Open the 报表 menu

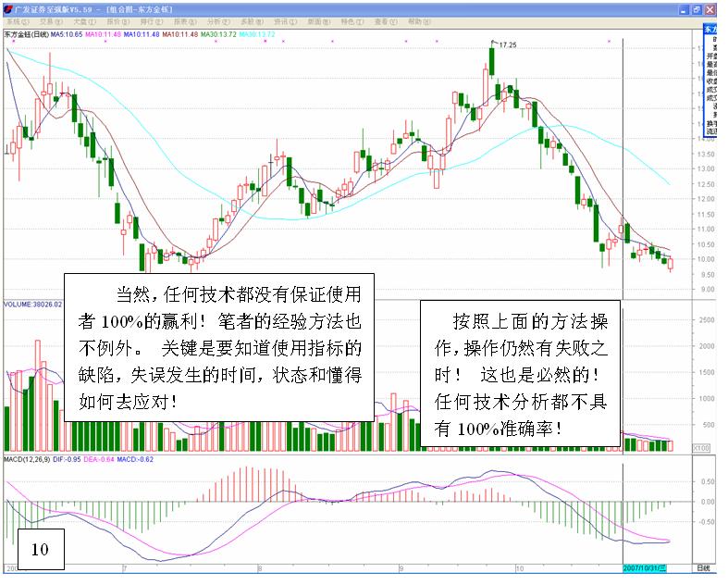(x=185, y=22)
